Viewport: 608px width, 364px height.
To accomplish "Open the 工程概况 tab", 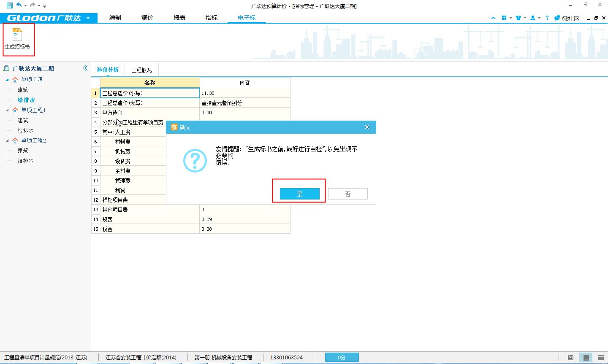I will pos(141,70).
